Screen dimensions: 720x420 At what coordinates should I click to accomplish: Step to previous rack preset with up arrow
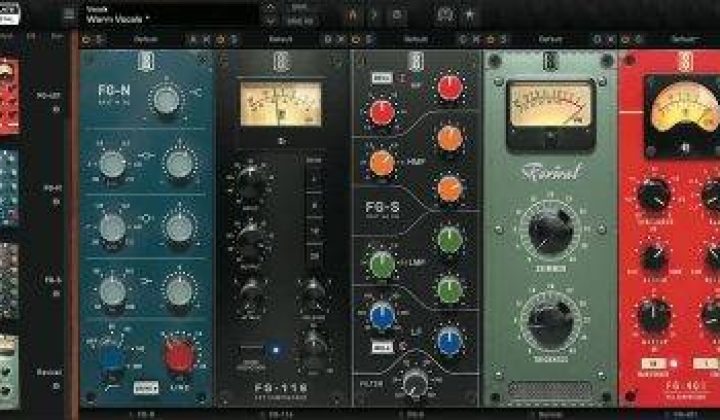pyautogui.click(x=270, y=8)
